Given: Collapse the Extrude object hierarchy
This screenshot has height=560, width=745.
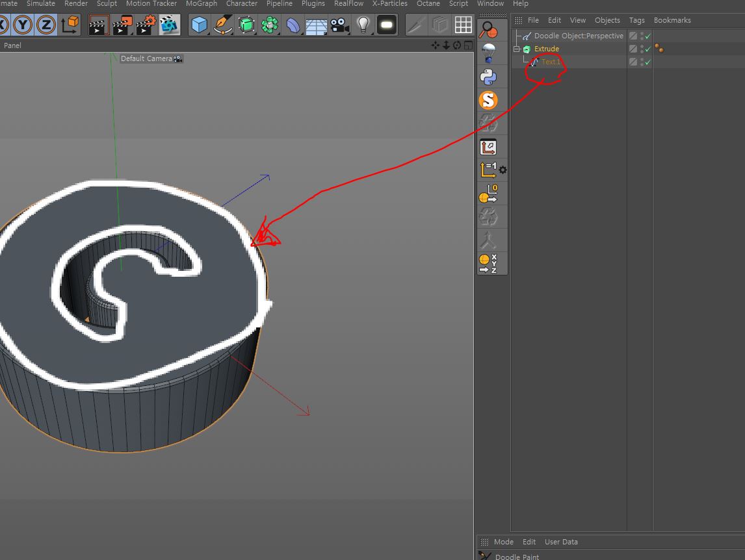Looking at the screenshot, I should click(x=516, y=49).
